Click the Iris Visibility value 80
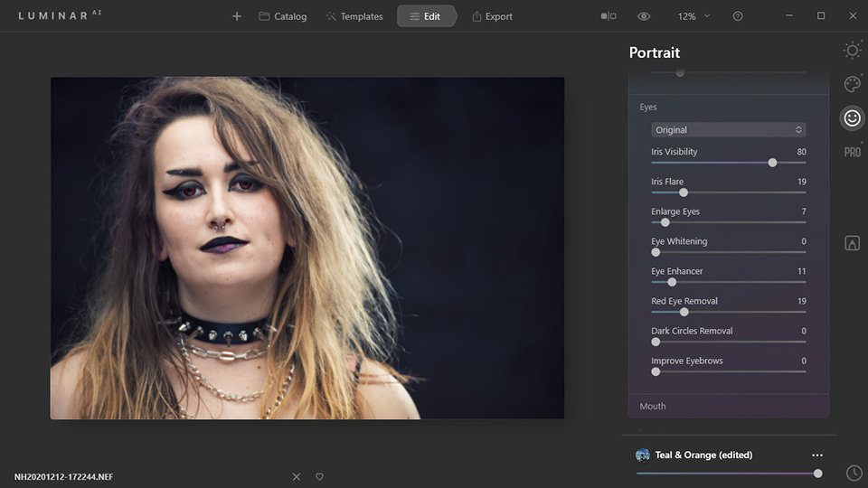 (801, 152)
